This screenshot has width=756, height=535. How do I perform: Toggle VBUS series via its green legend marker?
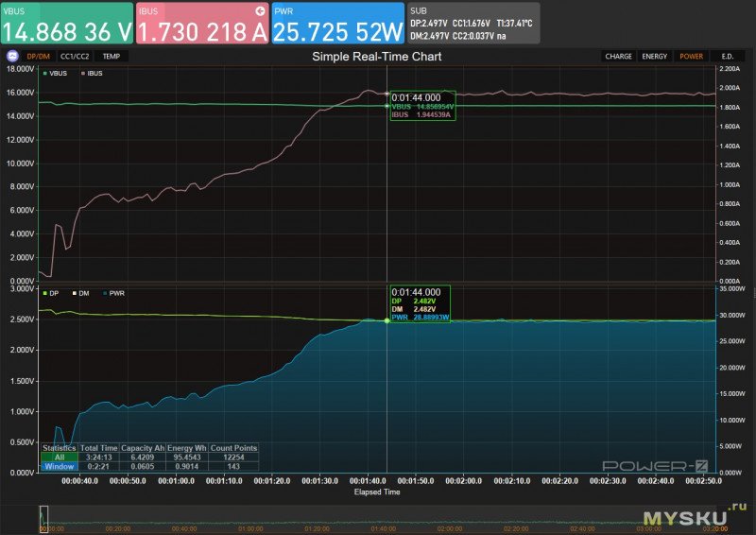[44, 73]
